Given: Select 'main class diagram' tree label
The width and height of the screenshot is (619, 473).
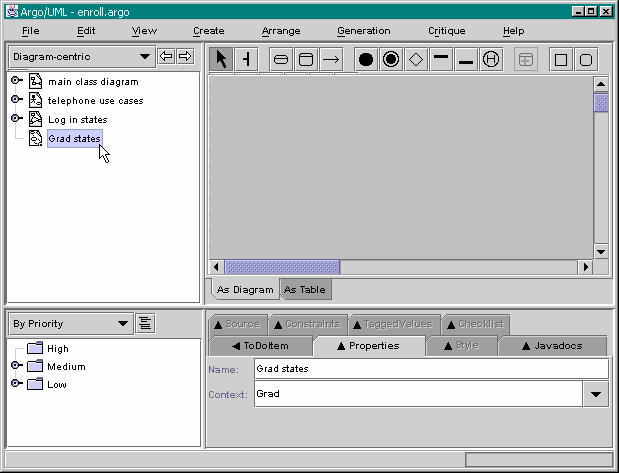Looking at the screenshot, I should point(93,82).
